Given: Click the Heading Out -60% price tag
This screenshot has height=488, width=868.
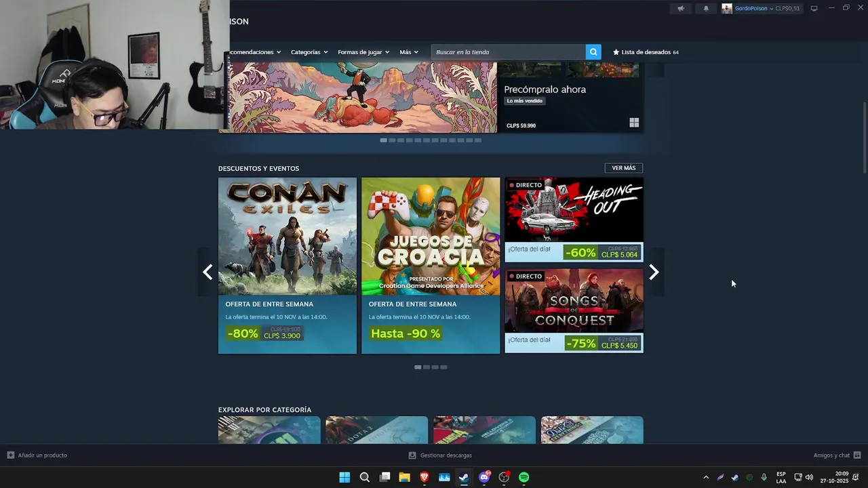Looking at the screenshot, I should pyautogui.click(x=601, y=252).
